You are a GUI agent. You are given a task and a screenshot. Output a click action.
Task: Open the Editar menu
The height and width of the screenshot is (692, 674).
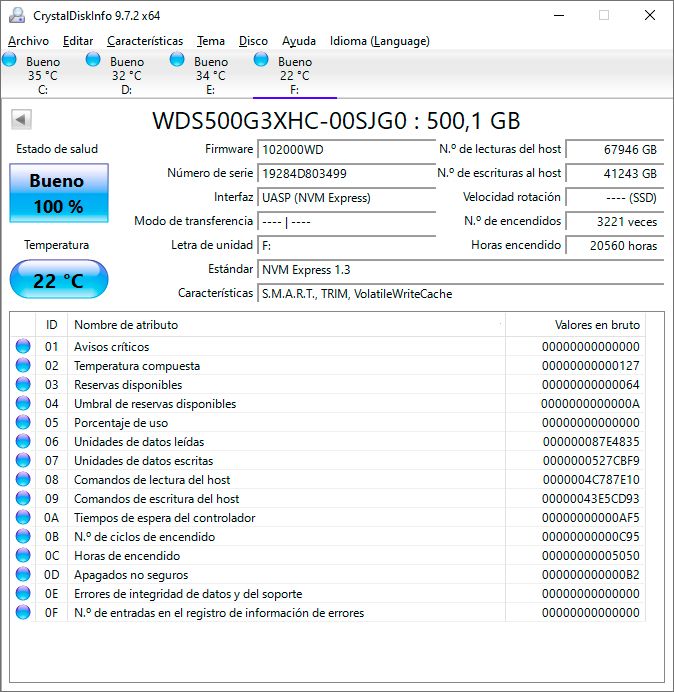78,41
